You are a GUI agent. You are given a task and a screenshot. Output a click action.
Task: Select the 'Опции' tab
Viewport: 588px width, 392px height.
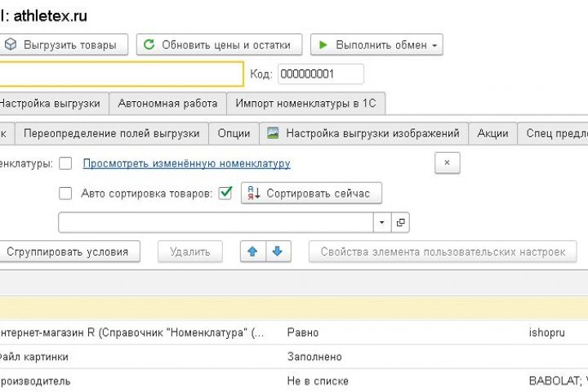coord(234,133)
